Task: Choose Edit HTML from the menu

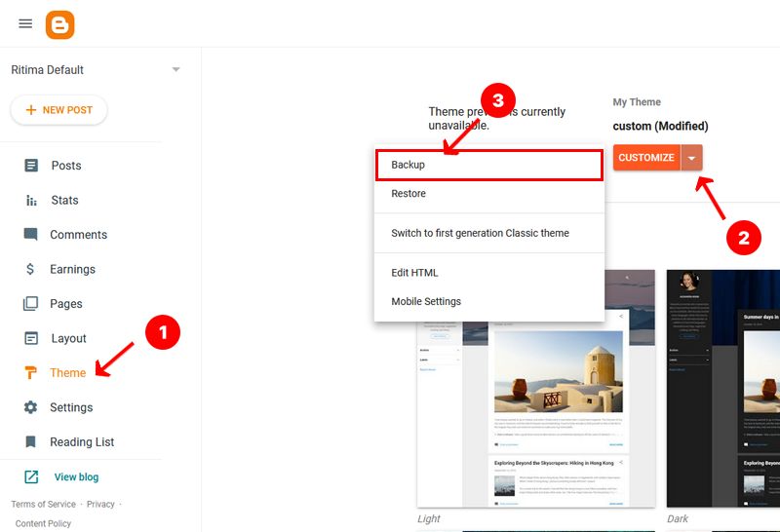Action: tap(489, 273)
